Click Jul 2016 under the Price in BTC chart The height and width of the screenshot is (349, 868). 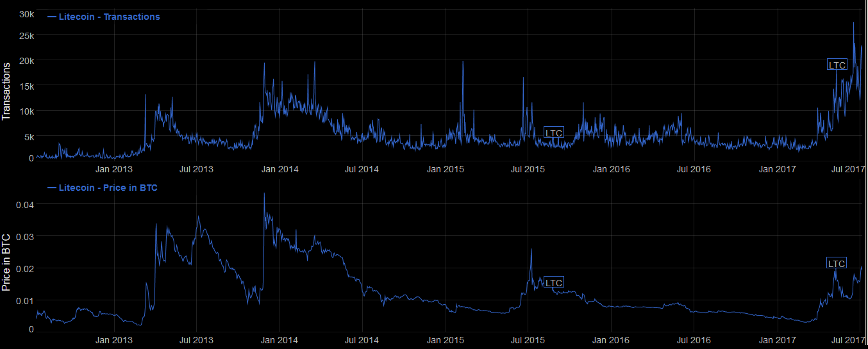point(694,339)
